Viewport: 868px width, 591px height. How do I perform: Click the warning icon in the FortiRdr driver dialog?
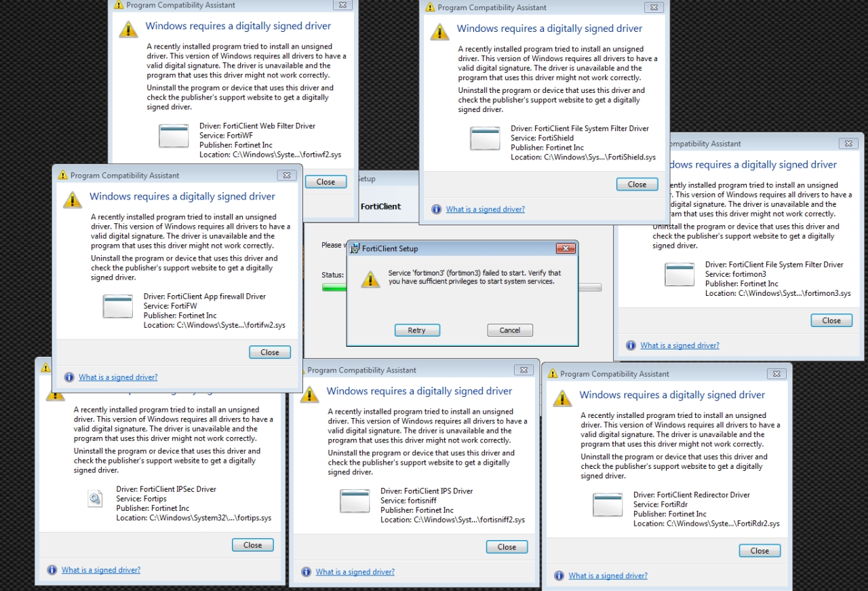click(563, 398)
